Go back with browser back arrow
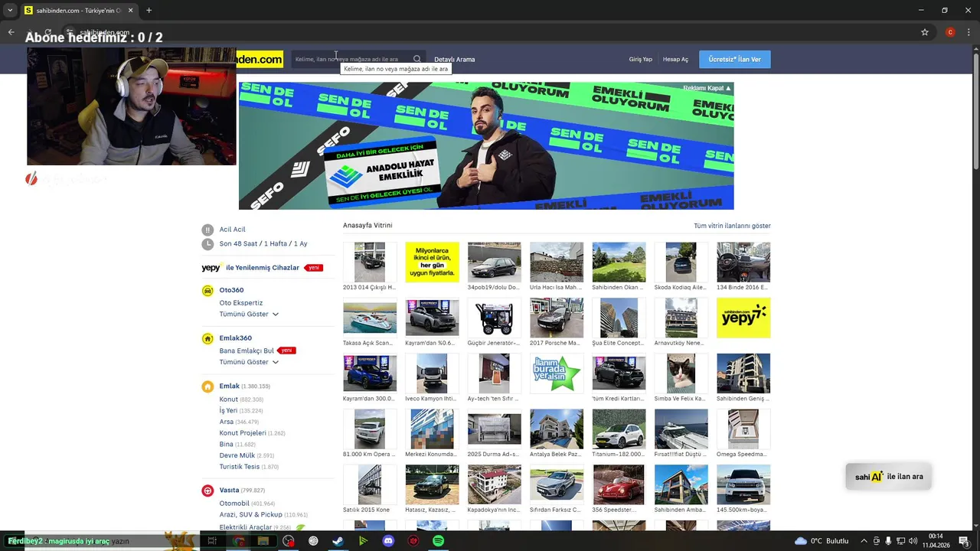This screenshot has height=551, width=980. click(11, 32)
